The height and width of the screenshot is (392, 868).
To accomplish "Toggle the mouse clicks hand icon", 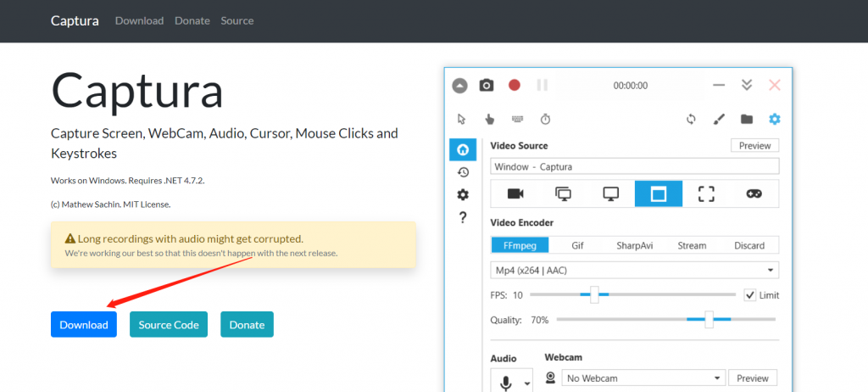I will tap(489, 119).
